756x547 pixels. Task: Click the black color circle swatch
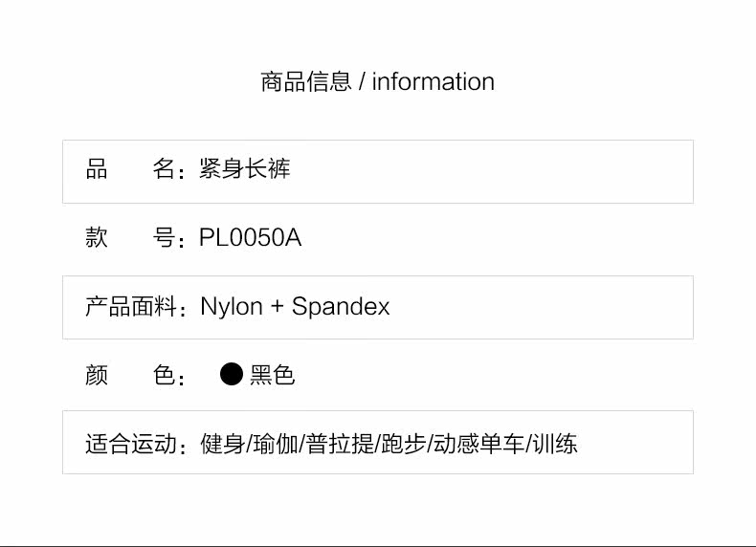pyautogui.click(x=231, y=374)
